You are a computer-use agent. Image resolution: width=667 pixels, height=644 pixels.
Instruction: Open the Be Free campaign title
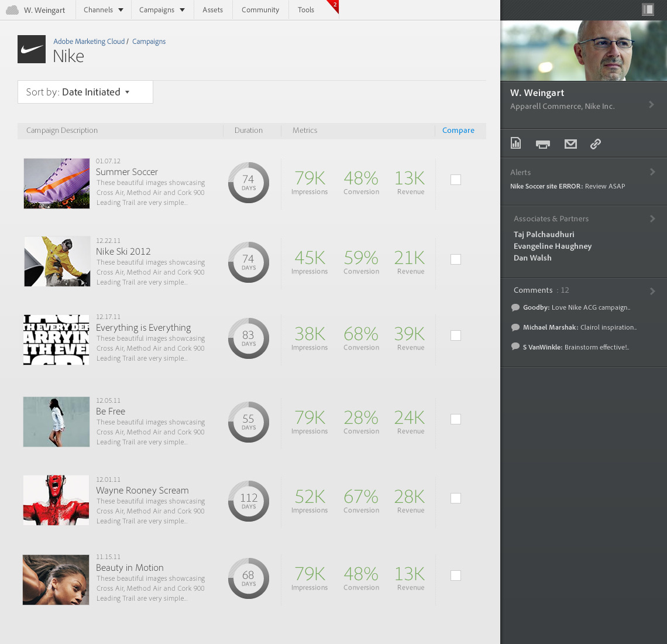[111, 411]
